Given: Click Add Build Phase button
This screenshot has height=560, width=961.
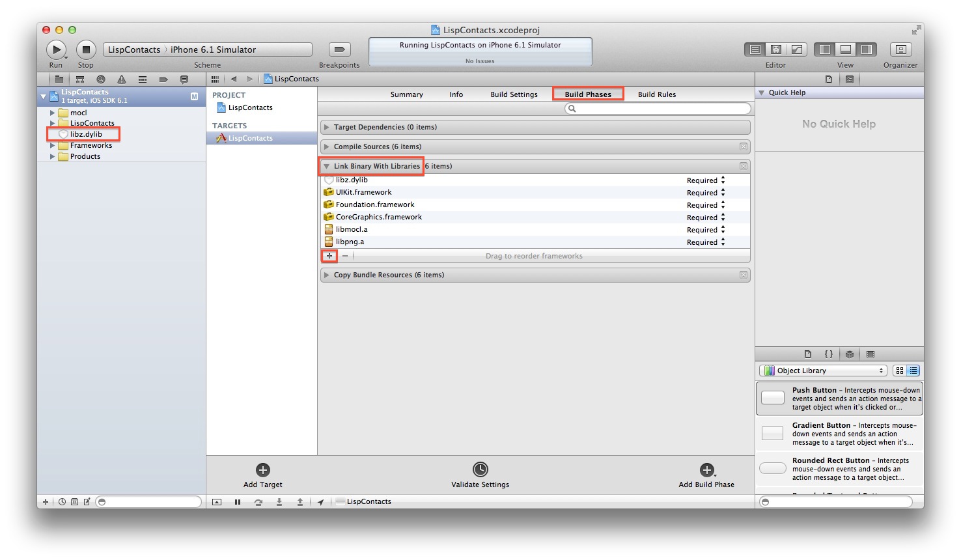Looking at the screenshot, I should coord(706,475).
